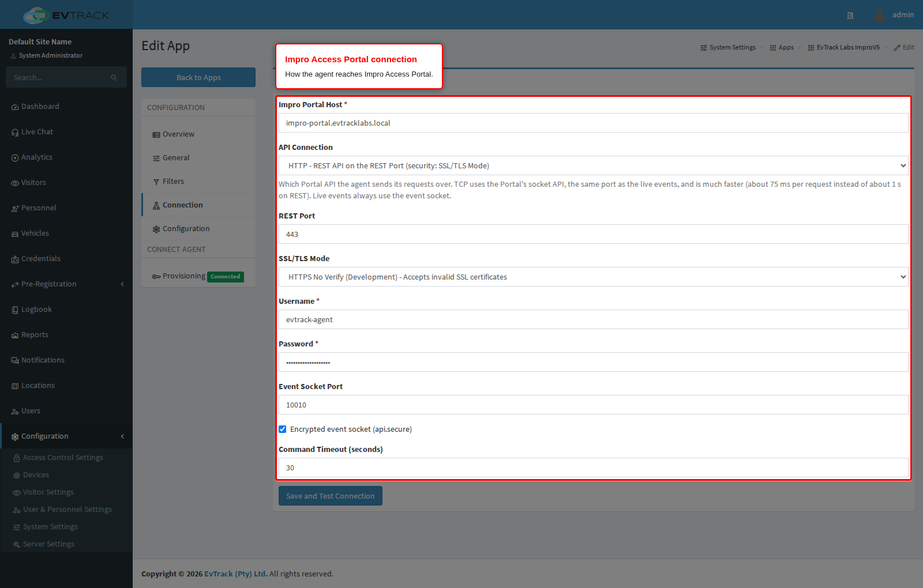This screenshot has height=588, width=923.
Task: Click the Provisioning key icon
Action: 156,277
